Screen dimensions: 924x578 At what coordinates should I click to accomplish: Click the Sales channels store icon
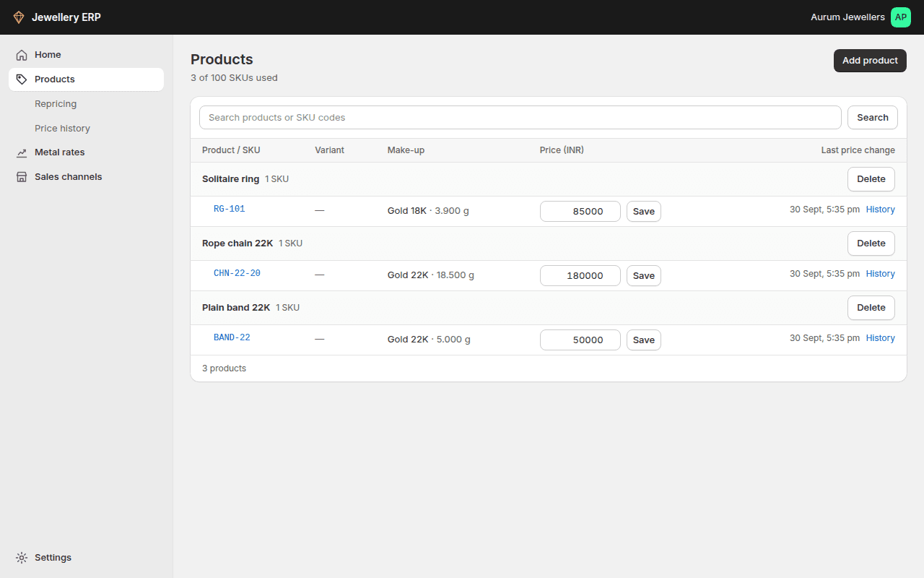pos(22,177)
